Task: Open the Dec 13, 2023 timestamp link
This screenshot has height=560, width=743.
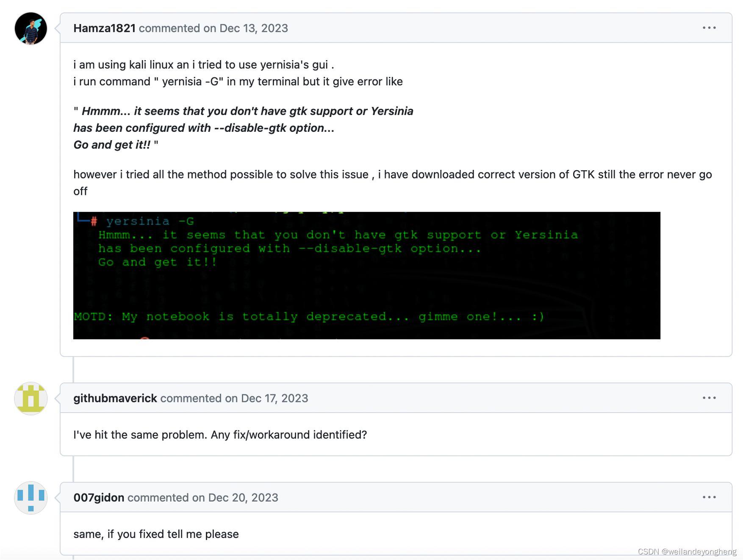Action: click(253, 28)
